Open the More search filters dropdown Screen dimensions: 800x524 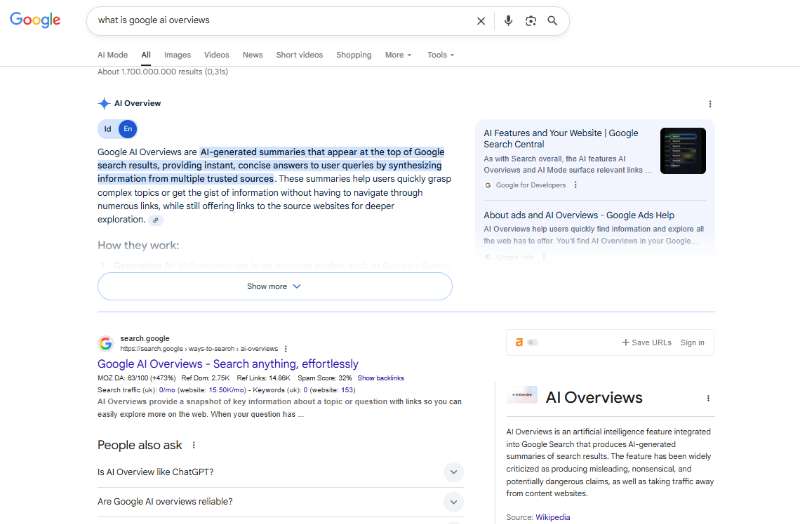pos(398,55)
